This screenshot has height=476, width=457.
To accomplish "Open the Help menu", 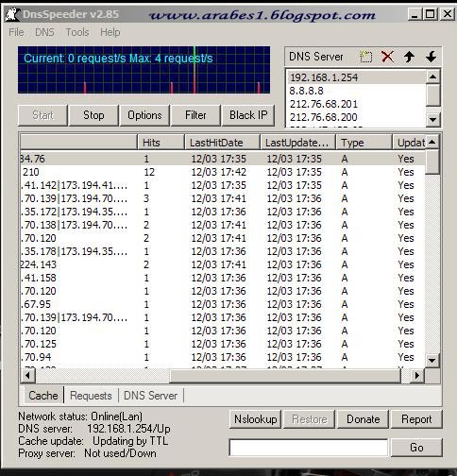I will 110,32.
